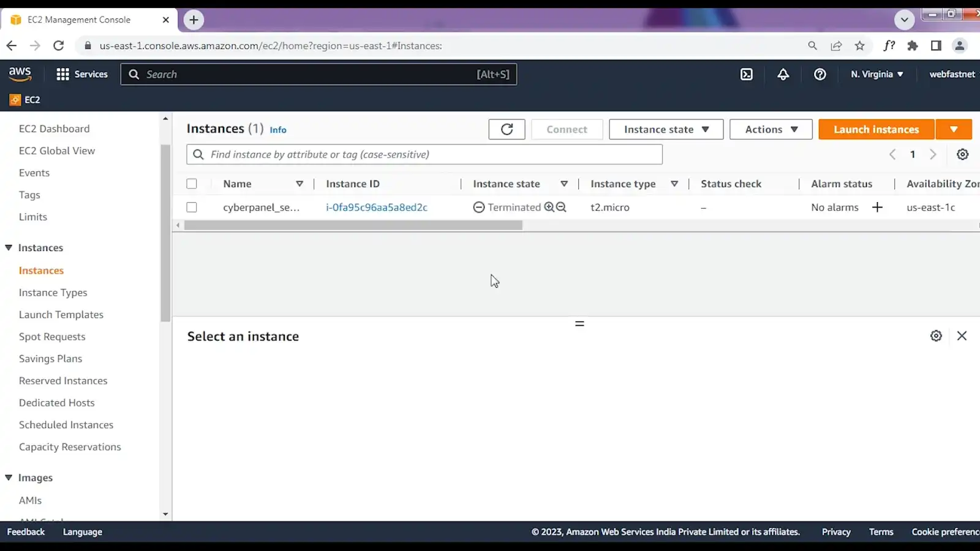
Task: Open instance i-0fa95c96aa5a8ed2c link
Action: click(x=377, y=207)
